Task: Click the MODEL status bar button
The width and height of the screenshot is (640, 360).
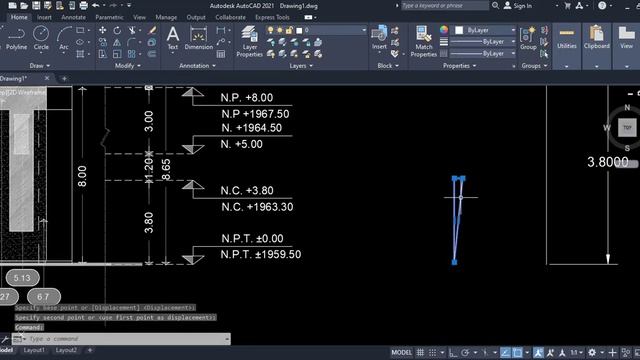Action: (x=401, y=352)
